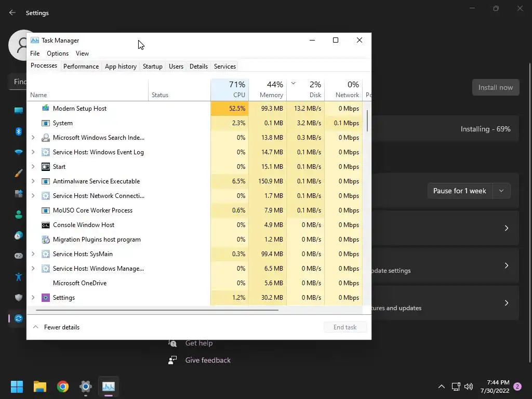
Task: Click the Task Manager taskbar icon
Action: coord(109,387)
